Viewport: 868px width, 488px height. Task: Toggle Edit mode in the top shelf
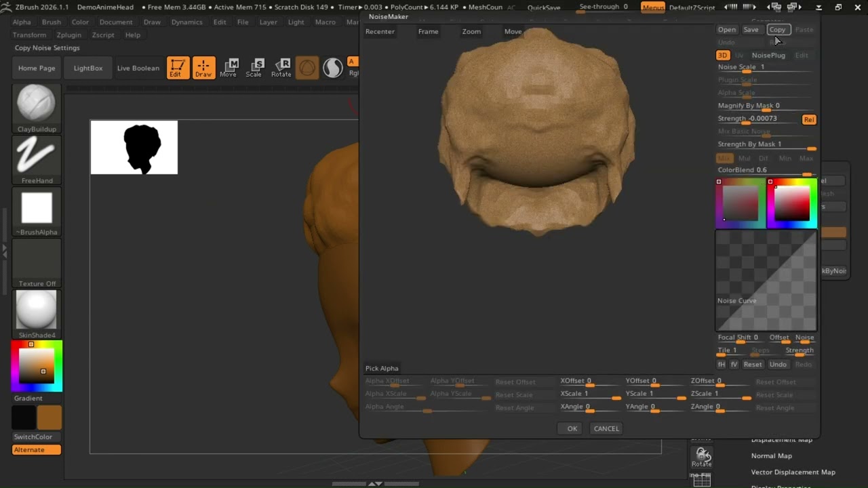coord(178,68)
